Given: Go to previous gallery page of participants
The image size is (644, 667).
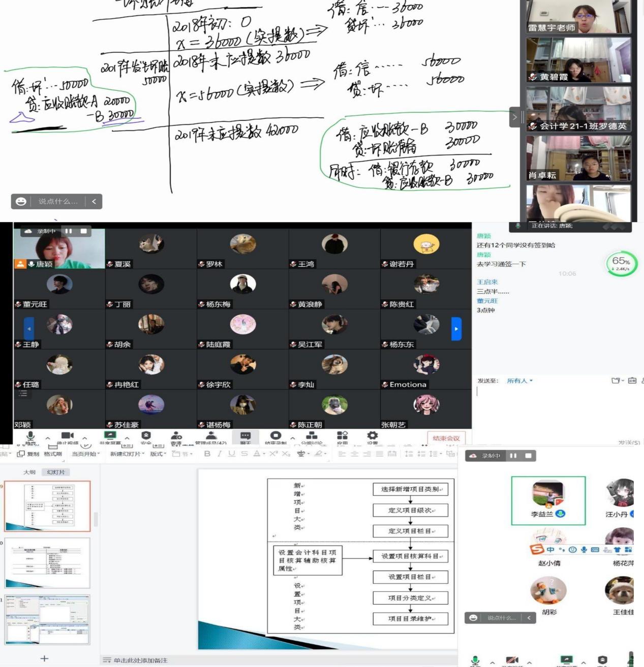Looking at the screenshot, I should 29,329.
